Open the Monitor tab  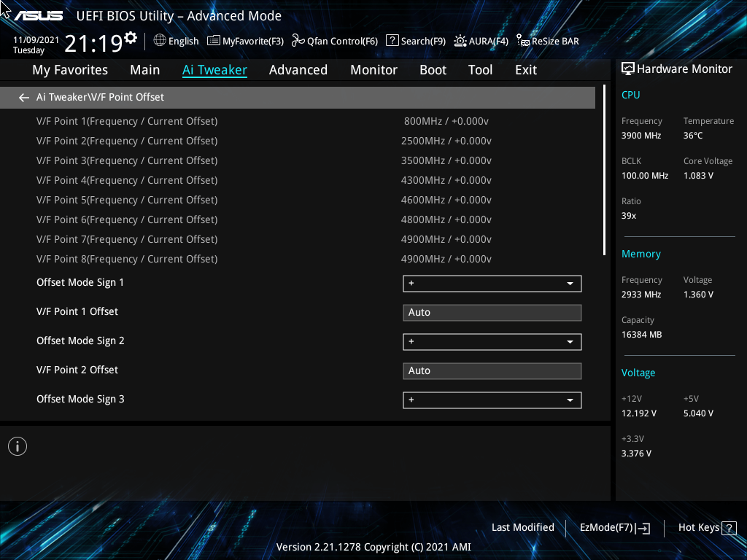374,70
